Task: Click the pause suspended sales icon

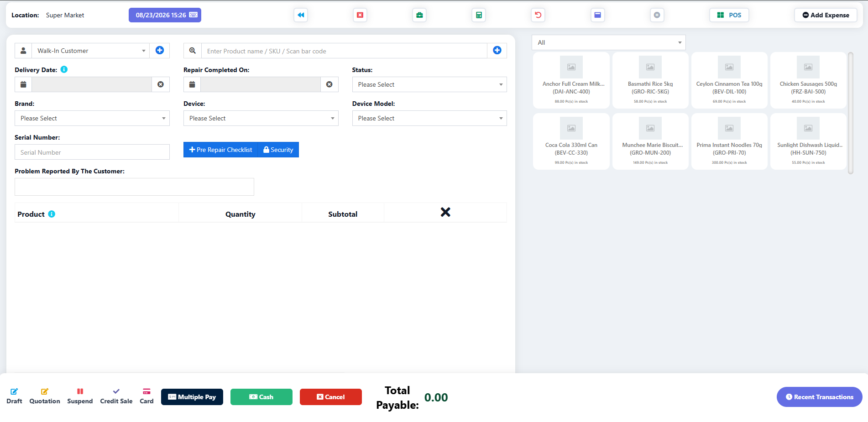Action: click(657, 15)
